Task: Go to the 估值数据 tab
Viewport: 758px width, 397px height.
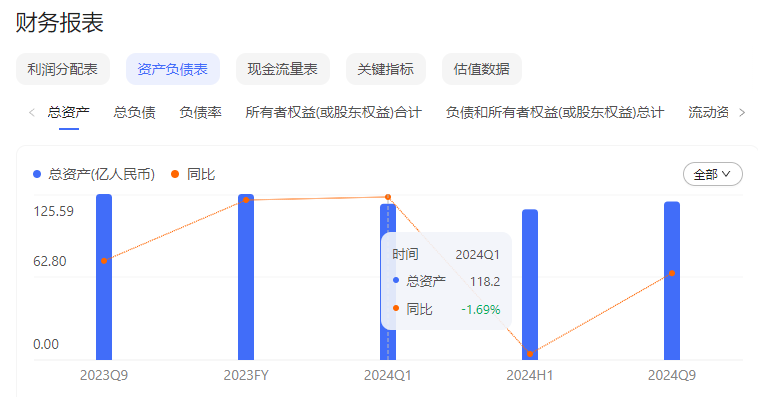Action: click(481, 69)
